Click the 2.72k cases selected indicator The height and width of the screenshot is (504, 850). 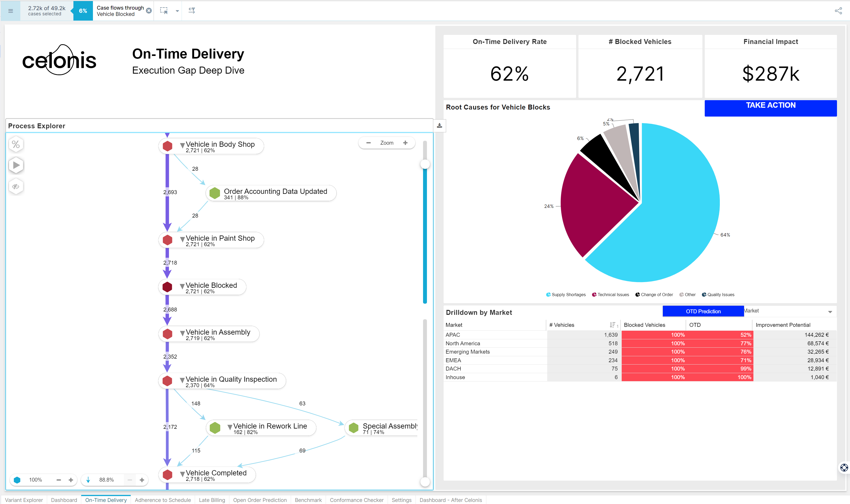47,11
